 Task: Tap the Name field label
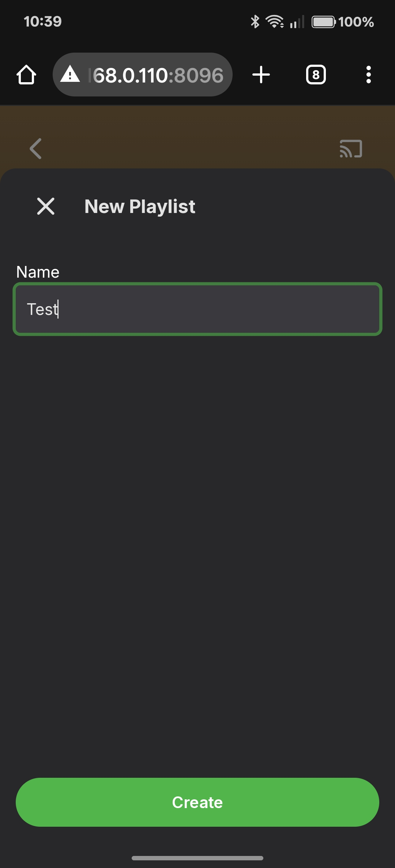pyautogui.click(x=38, y=272)
